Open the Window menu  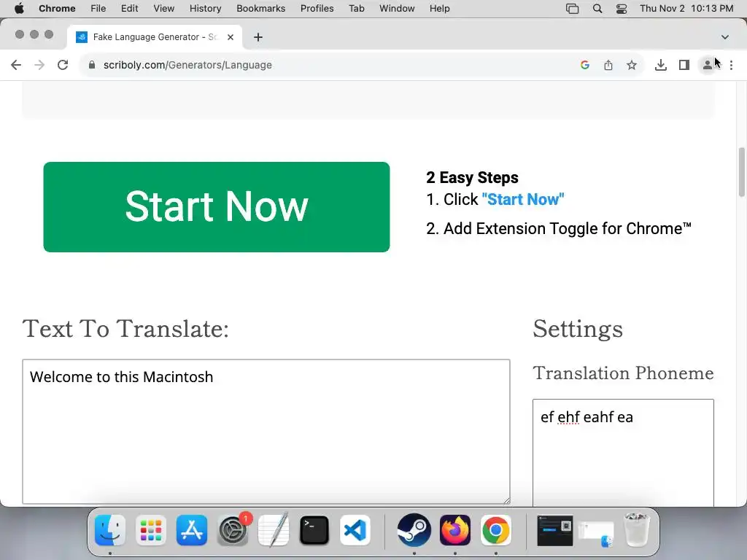[397, 9]
